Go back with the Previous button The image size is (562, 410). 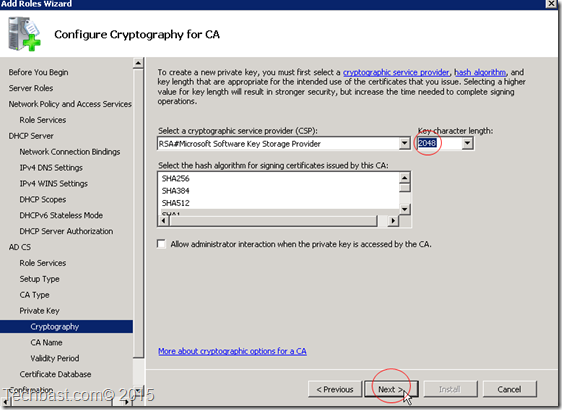335,389
